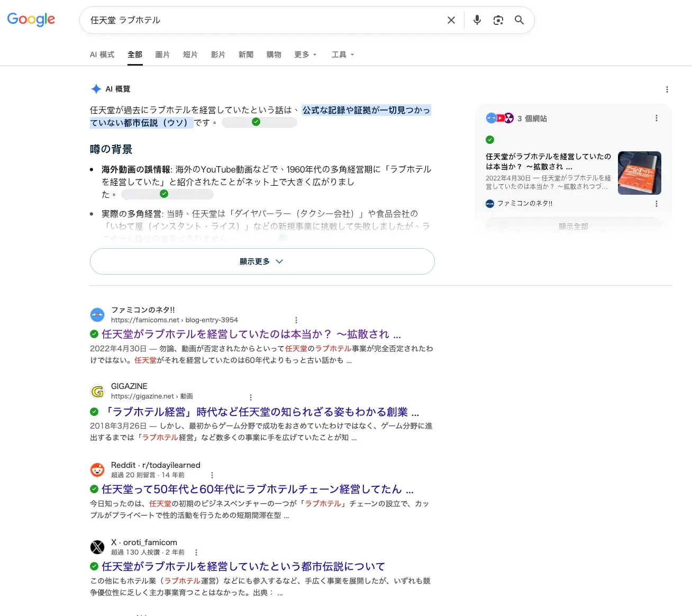This screenshot has width=692, height=616.
Task: Click green check beside GIGAZINE result title
Action: point(94,412)
